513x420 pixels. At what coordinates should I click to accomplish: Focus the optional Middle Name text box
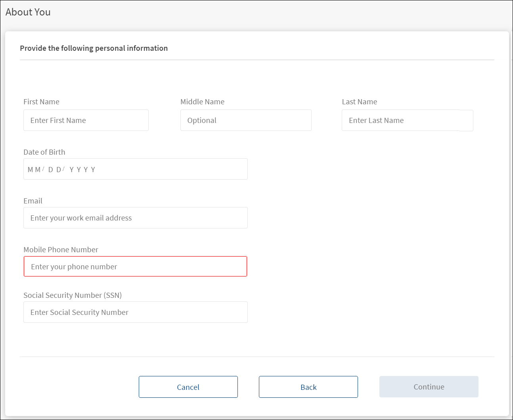245,120
